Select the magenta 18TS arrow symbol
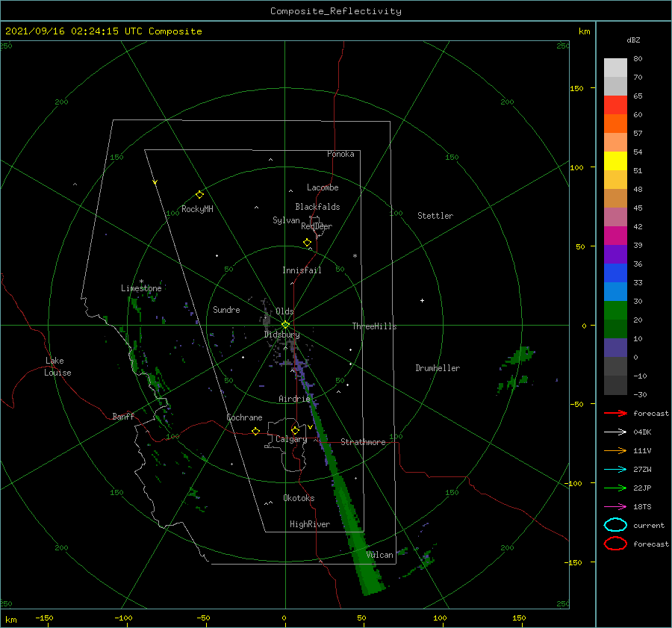Screen dimensions: 672x628 coord(615,507)
